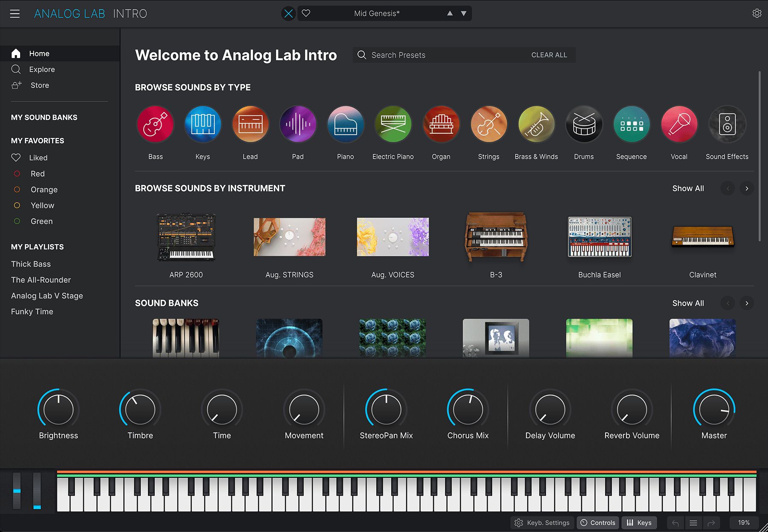Open Thick Bass playlist
The height and width of the screenshot is (532, 768).
click(x=31, y=264)
